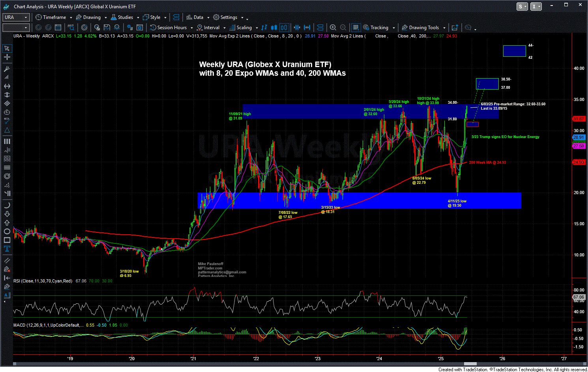Toggle the S symbol link button
The width and height of the screenshot is (588, 372).
(522, 7)
